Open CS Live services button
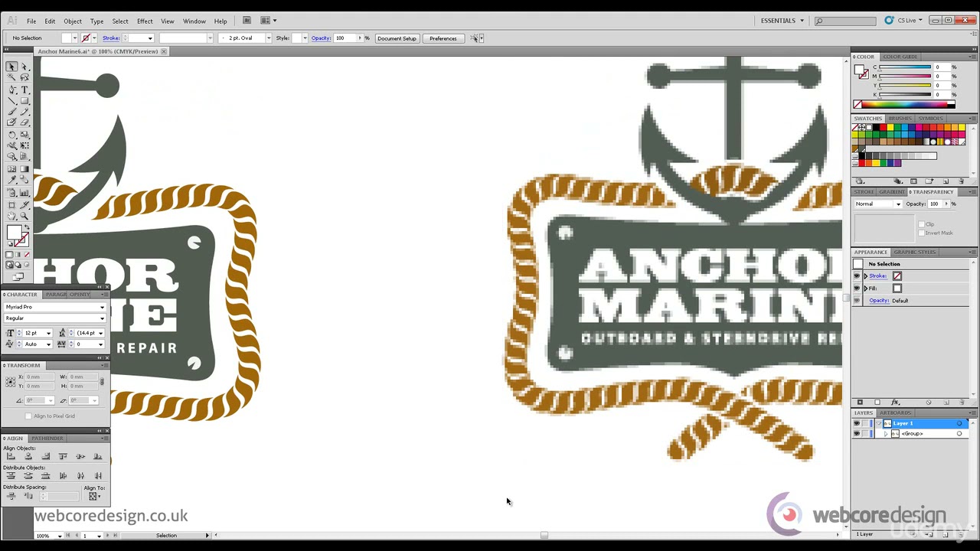Viewport: 980px width, 551px height. point(903,21)
